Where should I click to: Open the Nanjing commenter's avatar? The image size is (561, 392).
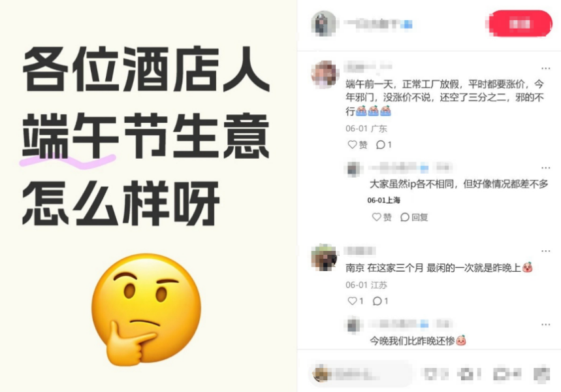[324, 258]
